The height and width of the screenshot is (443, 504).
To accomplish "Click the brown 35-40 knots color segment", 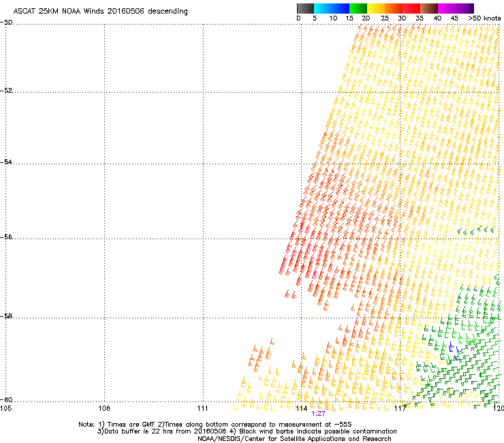I will pyautogui.click(x=429, y=8).
